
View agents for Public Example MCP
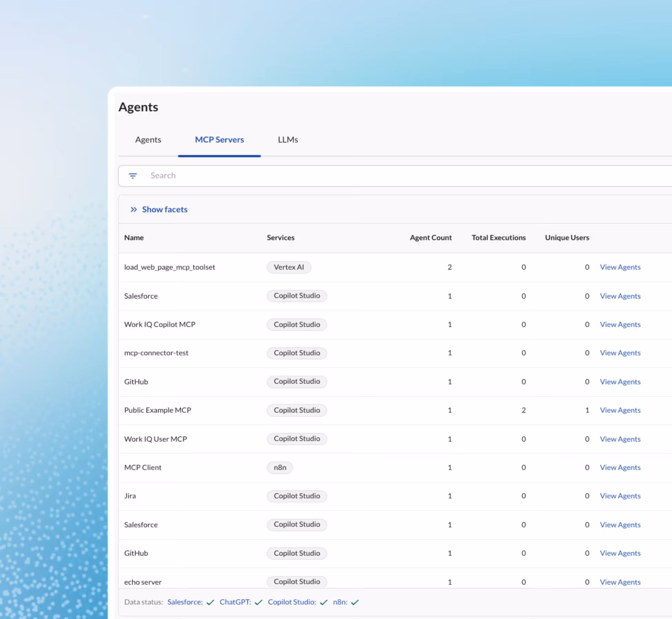620,410
